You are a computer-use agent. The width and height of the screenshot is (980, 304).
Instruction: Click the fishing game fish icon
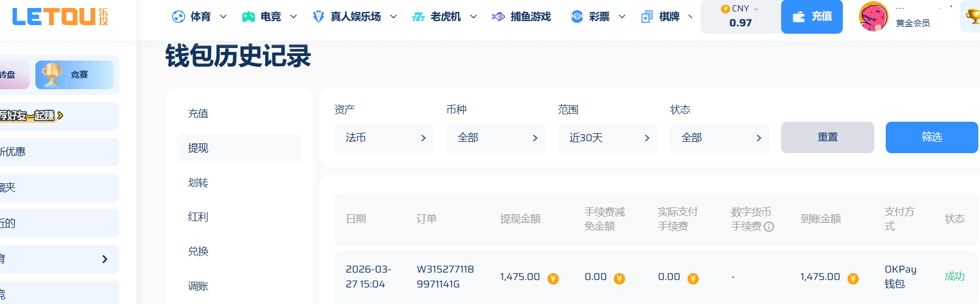point(498,17)
